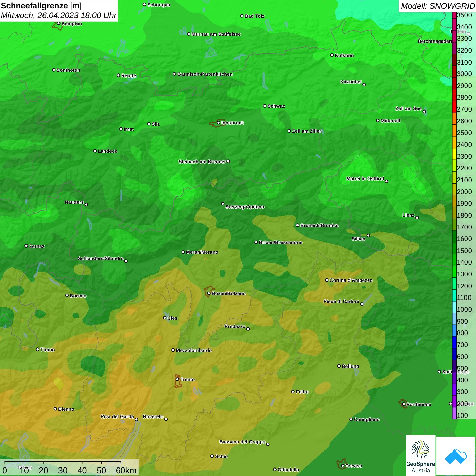Select the 'Cortina d'Ampezzo' map label
This screenshot has width=476, height=476.
coord(351,280)
